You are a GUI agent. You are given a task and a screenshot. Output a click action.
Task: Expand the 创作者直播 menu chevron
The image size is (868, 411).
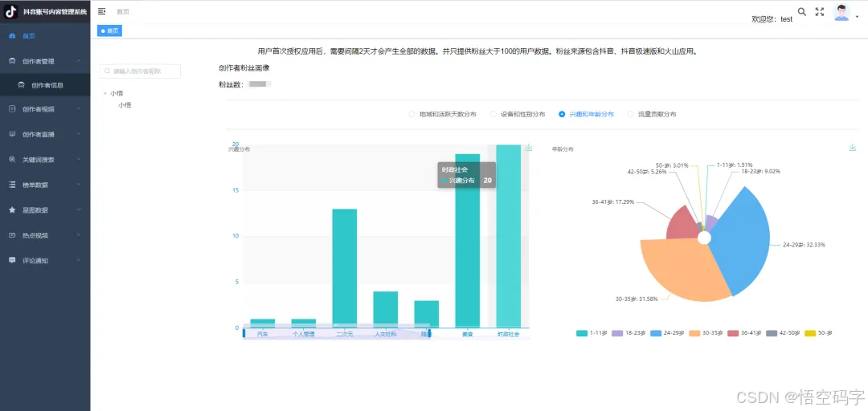[79, 133]
